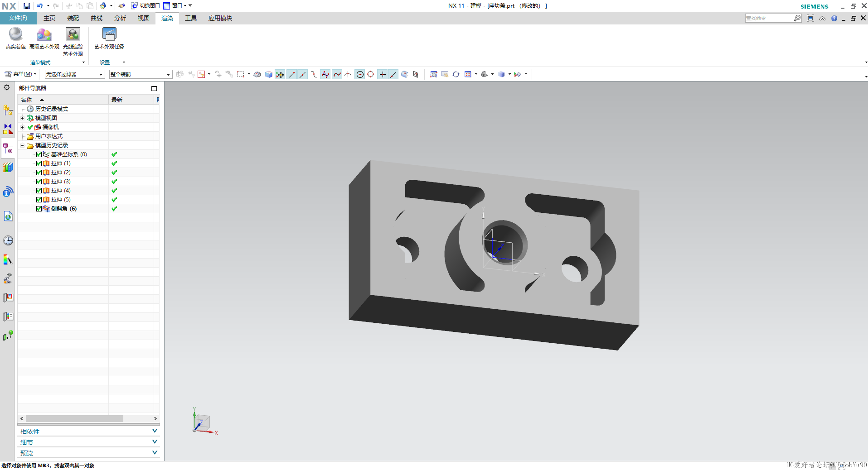
Task: Switch to the 曲线 tab
Action: click(x=97, y=18)
